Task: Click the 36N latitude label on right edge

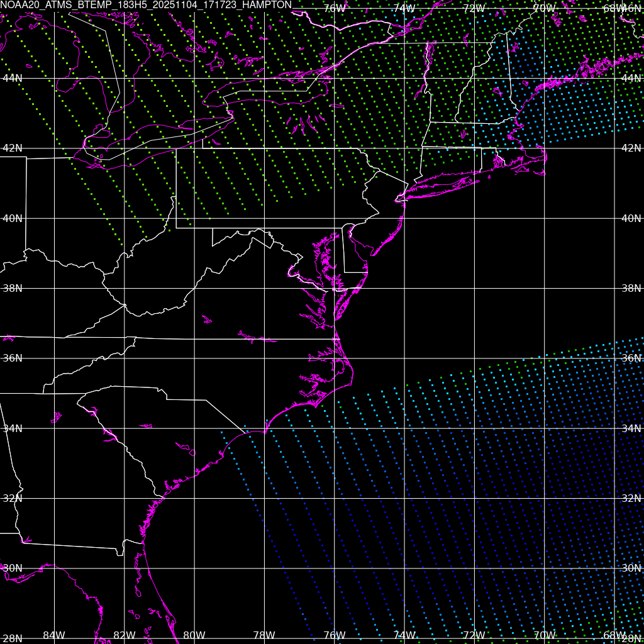Action: click(631, 358)
